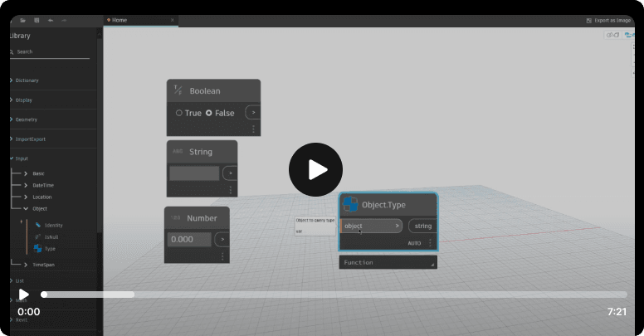Expand the Dictionary library category
Image resolution: width=644 pixels, height=336 pixels.
point(25,80)
